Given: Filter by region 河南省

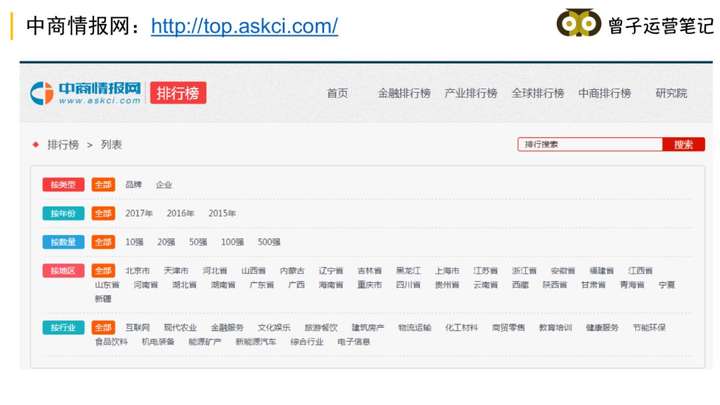Looking at the screenshot, I should pyautogui.click(x=146, y=285).
